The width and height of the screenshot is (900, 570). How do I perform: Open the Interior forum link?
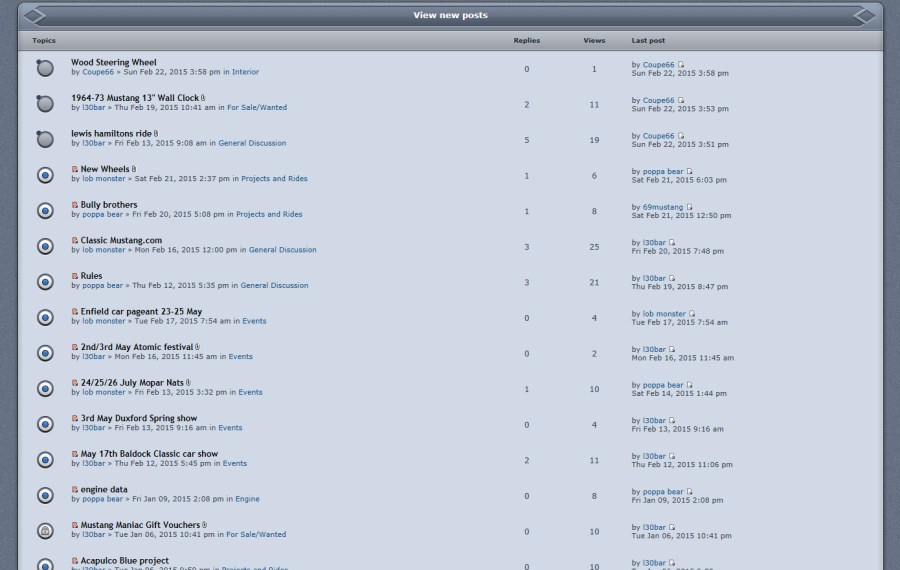click(x=245, y=72)
